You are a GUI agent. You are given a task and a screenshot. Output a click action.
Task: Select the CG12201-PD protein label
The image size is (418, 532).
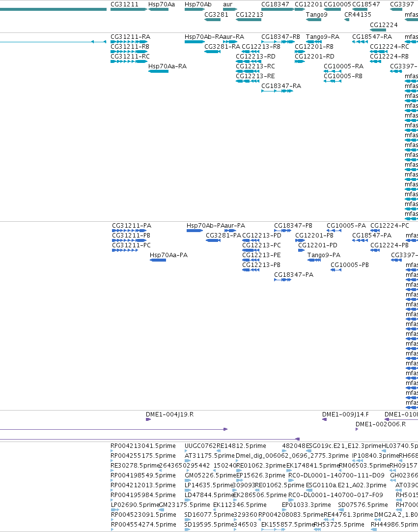coord(318,245)
